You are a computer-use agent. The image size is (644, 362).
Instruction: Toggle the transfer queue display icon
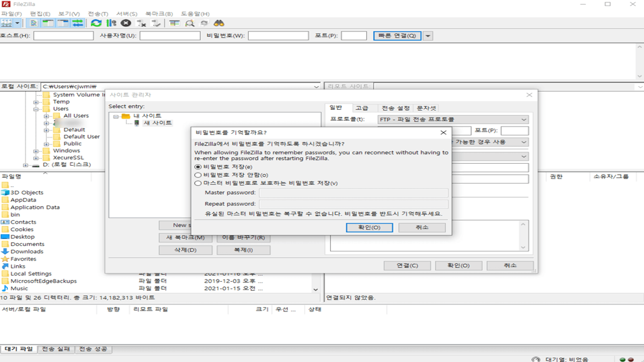tap(77, 23)
